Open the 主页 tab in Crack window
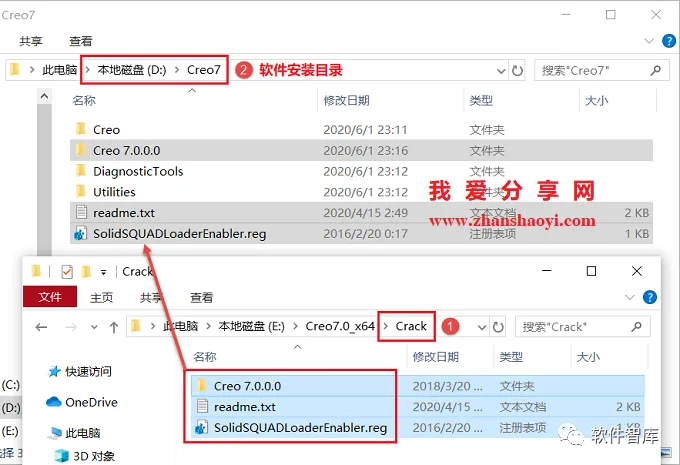This screenshot has height=465, width=680. coord(101,298)
